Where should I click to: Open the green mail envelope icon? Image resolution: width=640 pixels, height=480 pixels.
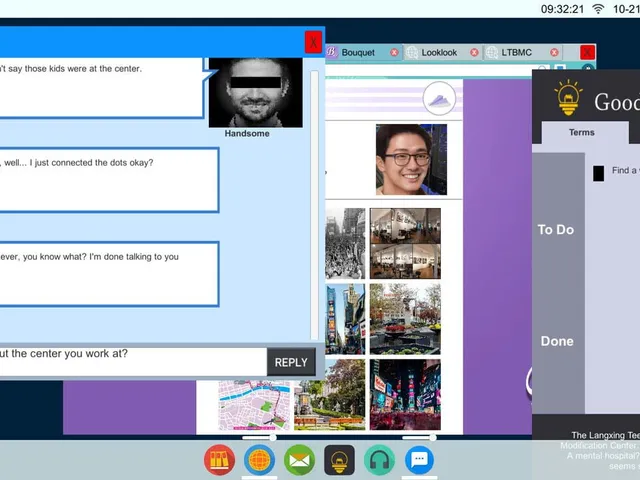click(x=299, y=460)
